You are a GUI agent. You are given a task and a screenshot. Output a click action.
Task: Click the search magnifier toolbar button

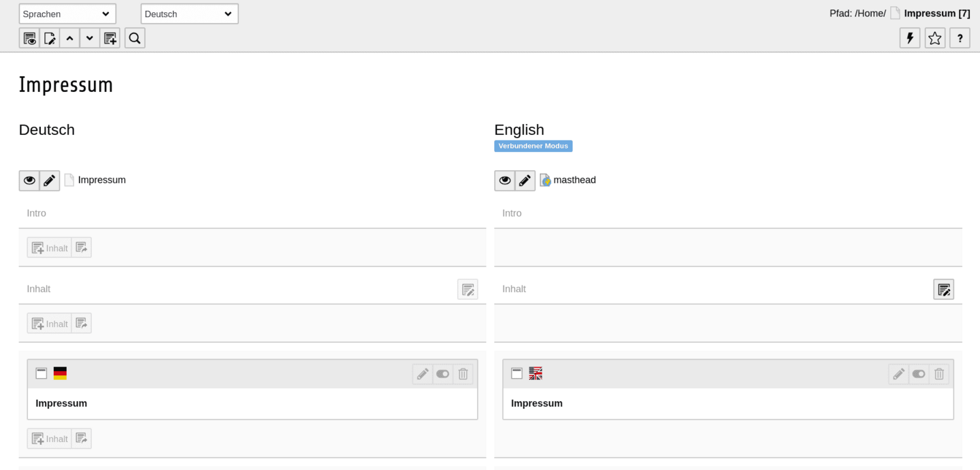pos(135,38)
